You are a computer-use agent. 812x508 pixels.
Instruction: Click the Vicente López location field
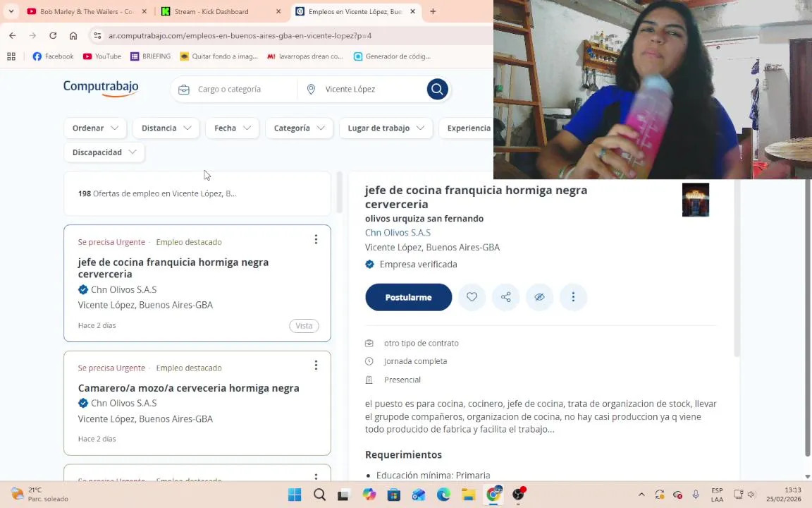362,89
